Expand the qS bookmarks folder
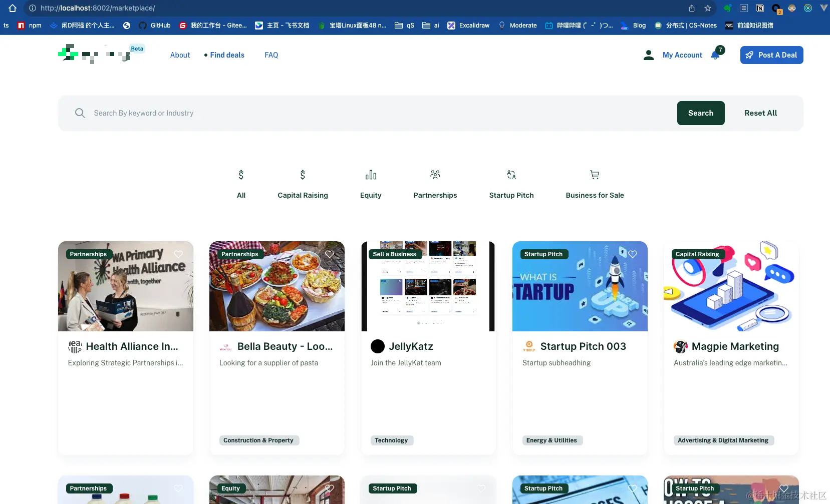The image size is (830, 504). tap(404, 26)
